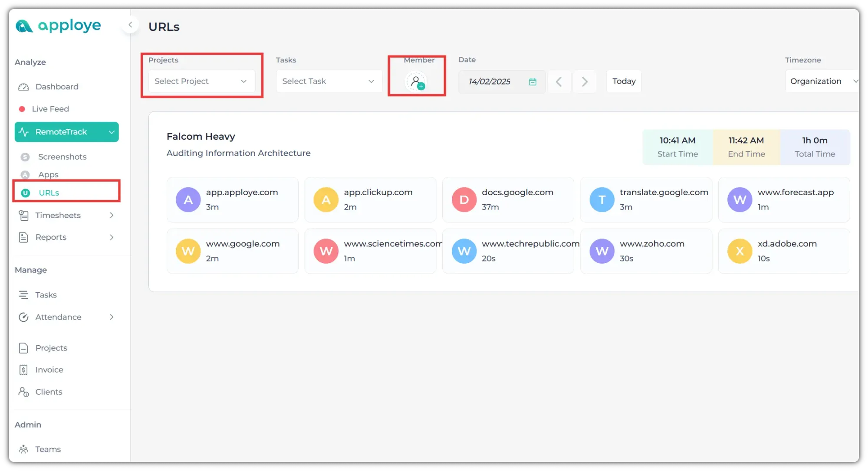Screen dimensions: 868x471
Task: Click the Today button
Action: 624,82
